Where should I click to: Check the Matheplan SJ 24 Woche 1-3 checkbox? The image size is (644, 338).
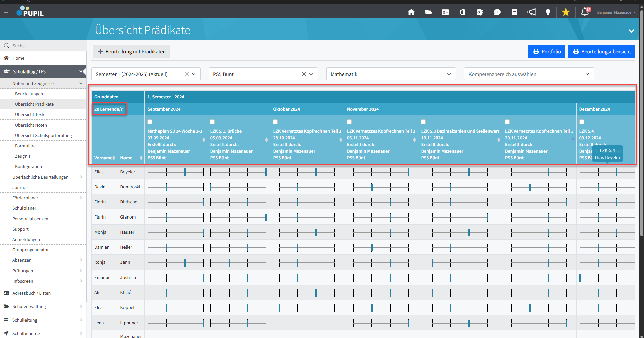coord(150,122)
